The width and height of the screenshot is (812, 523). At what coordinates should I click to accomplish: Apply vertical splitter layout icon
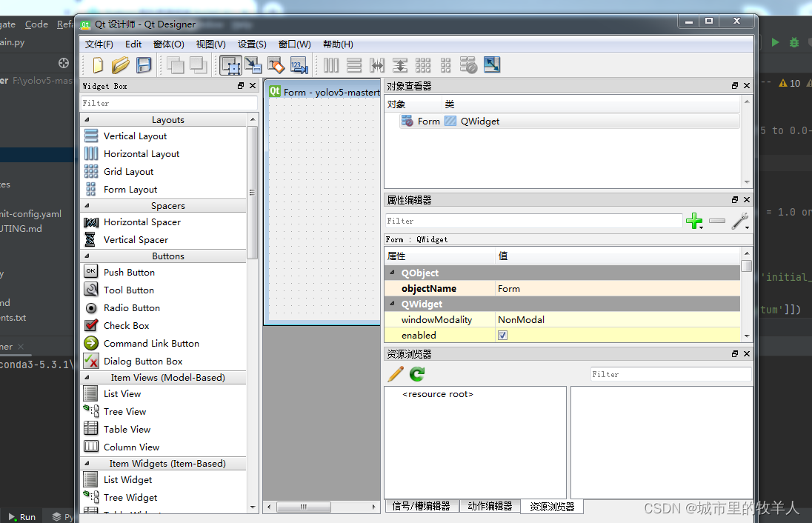tap(400, 65)
